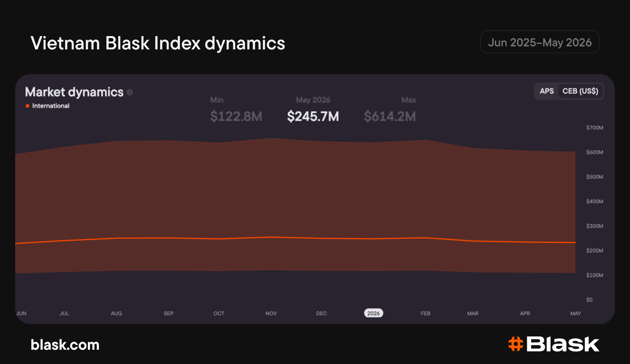Click the $500M y-axis label
This screenshot has width=630, height=364.
coord(595,177)
